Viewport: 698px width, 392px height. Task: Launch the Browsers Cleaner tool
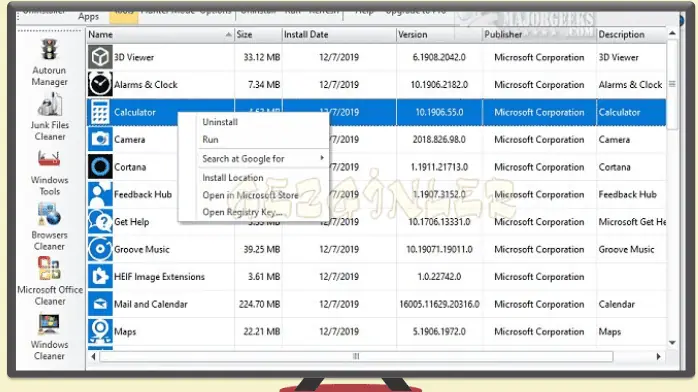click(x=49, y=227)
